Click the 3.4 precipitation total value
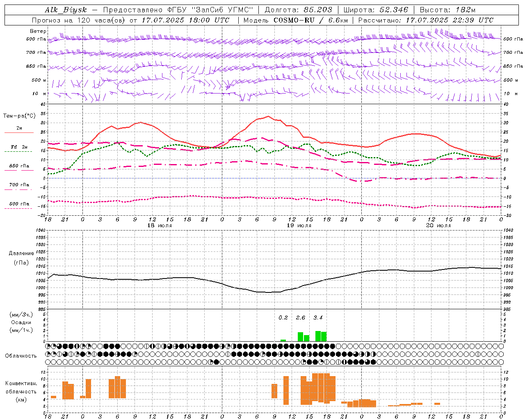 click(x=318, y=317)
